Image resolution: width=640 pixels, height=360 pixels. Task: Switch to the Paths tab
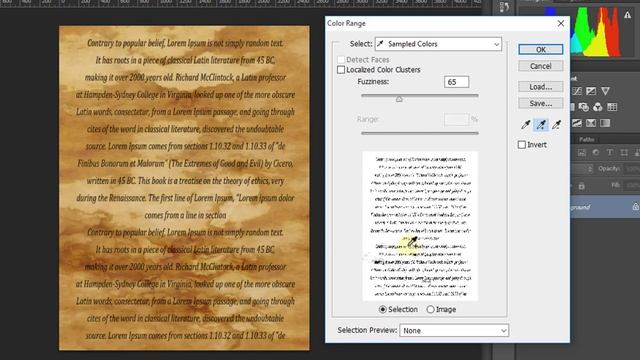tap(586, 140)
